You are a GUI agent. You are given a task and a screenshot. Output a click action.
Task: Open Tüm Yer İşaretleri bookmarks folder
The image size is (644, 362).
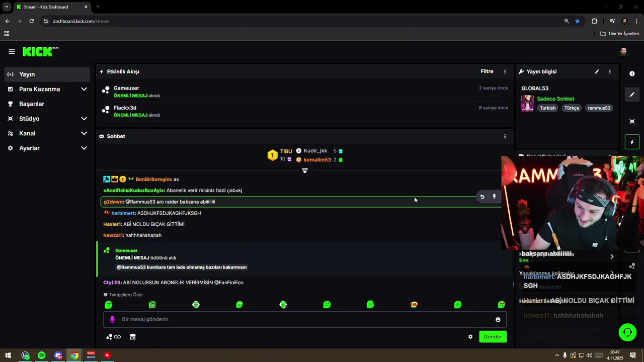tap(619, 34)
